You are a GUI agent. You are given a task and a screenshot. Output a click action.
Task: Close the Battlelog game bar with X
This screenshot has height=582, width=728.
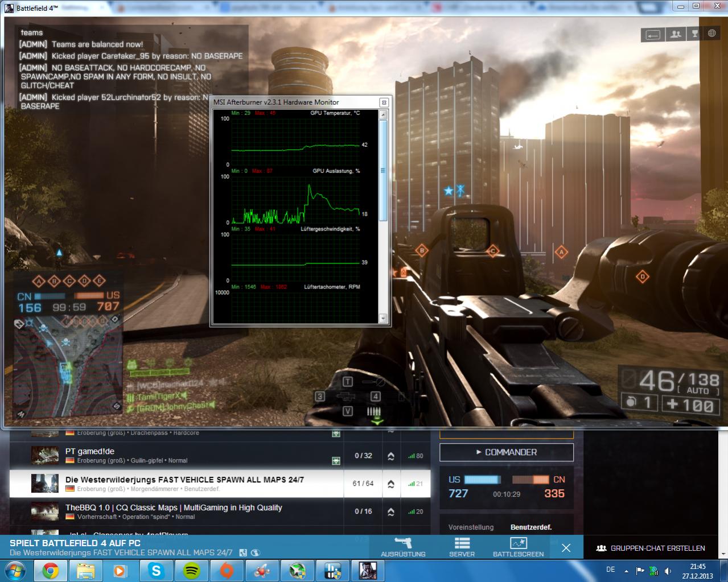[566, 548]
